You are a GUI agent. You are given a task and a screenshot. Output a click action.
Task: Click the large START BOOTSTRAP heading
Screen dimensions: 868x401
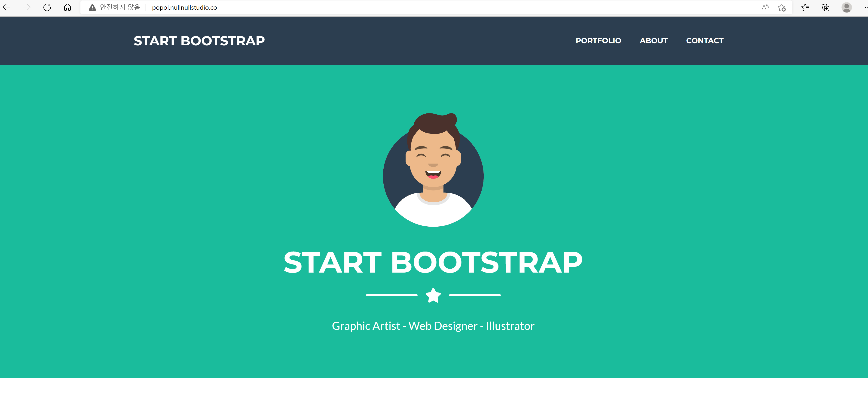433,262
